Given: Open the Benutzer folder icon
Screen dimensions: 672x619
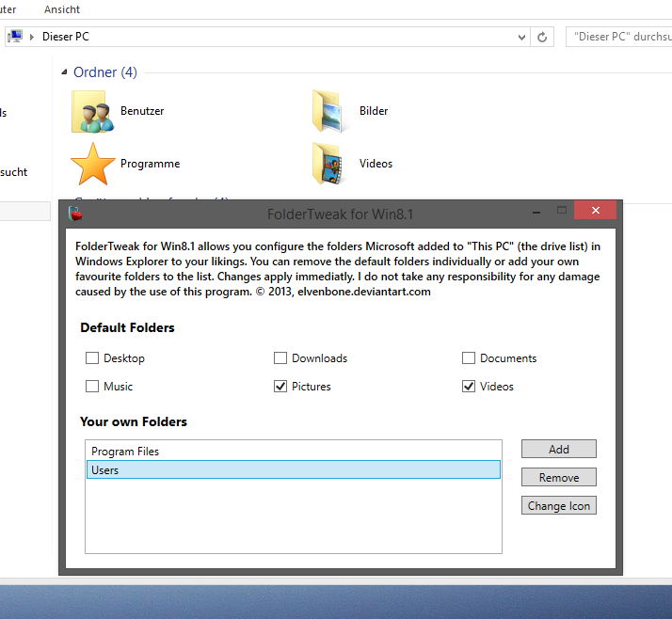Looking at the screenshot, I should pos(93,111).
